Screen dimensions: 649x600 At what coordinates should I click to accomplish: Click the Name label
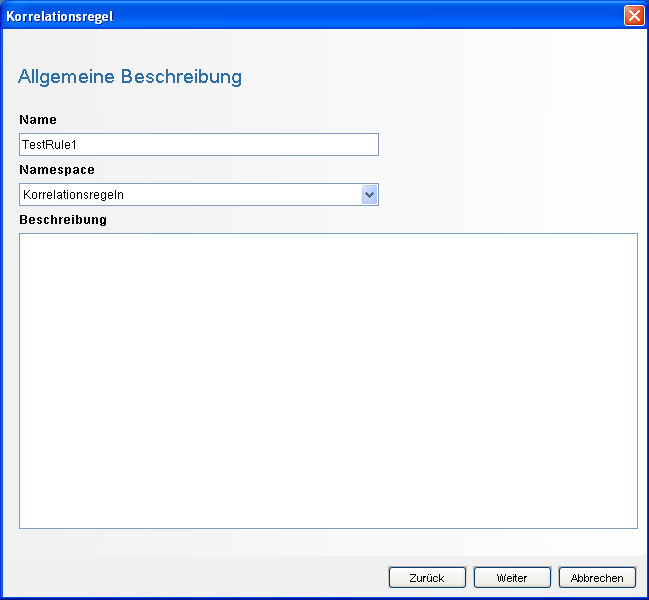point(38,120)
